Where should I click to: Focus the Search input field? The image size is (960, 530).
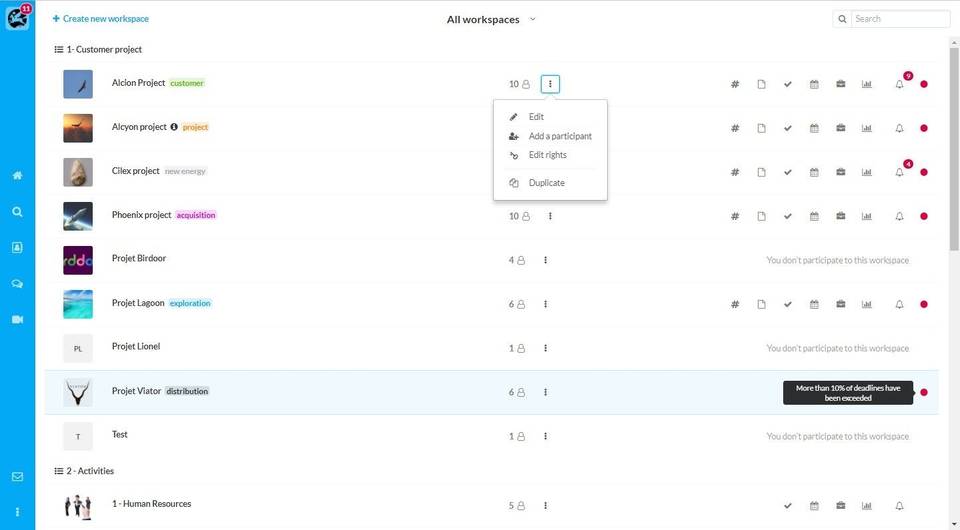click(899, 19)
